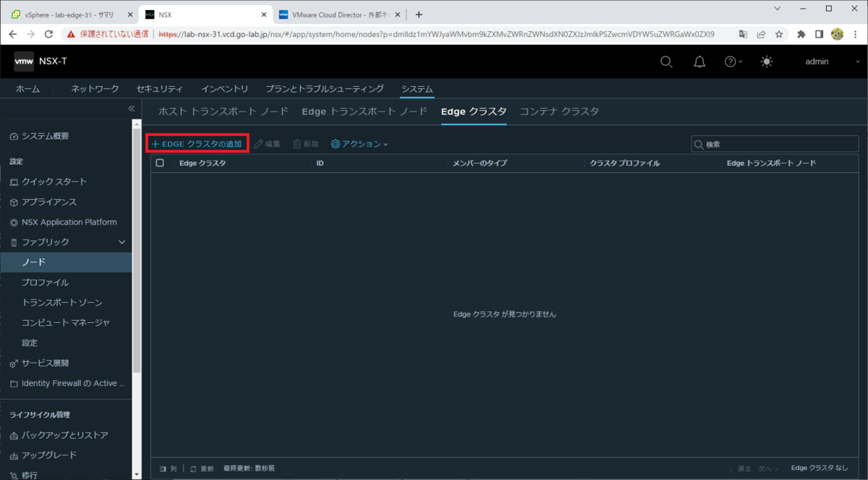
Task: Sort by Edge クラスタ column header
Action: [203, 164]
